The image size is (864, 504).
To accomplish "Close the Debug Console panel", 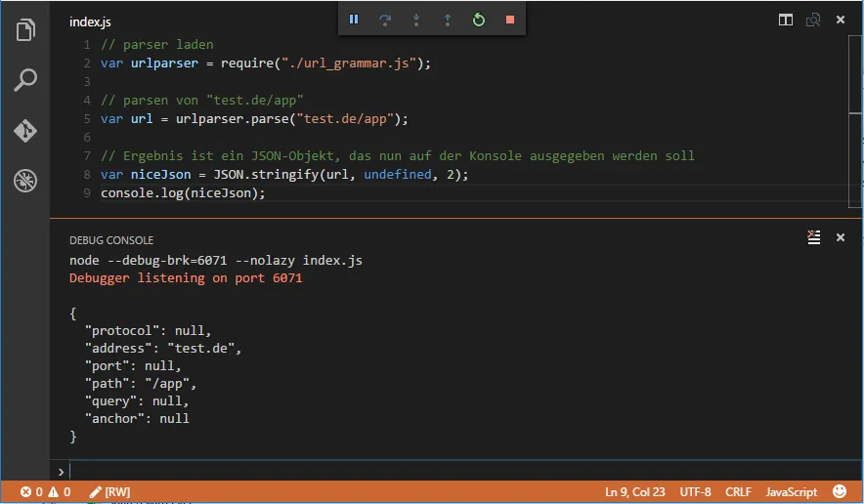I will 841,237.
